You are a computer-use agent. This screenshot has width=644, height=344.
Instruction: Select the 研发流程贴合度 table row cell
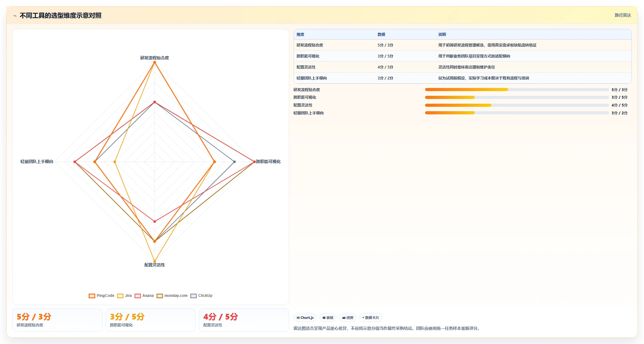[310, 45]
